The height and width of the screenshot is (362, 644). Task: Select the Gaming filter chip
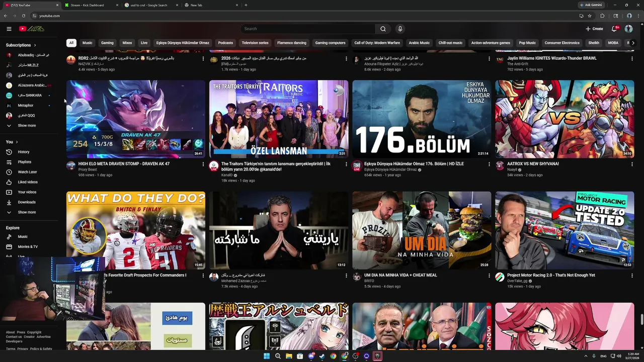(107, 43)
